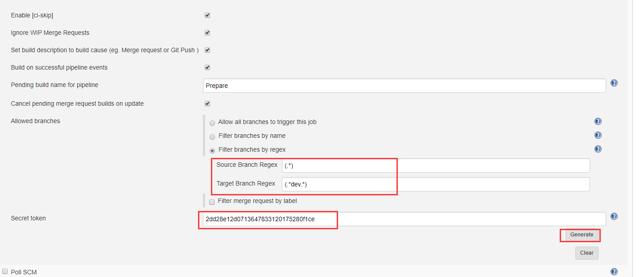Viewport: 644px width, 277px height.
Task: Enable the Poll SCM checkbox
Action: pos(5,271)
